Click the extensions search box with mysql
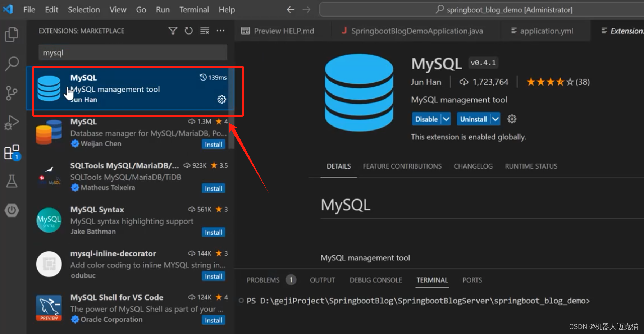 coord(133,52)
